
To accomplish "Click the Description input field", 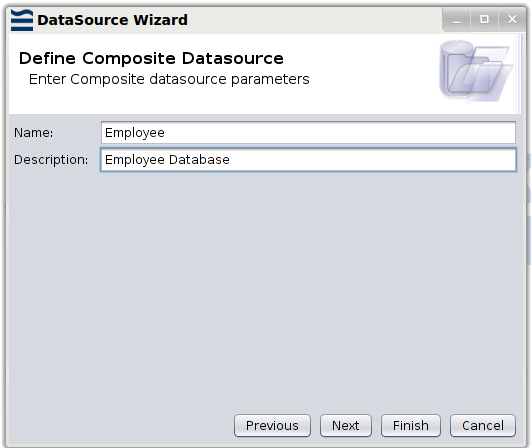I will click(308, 159).
